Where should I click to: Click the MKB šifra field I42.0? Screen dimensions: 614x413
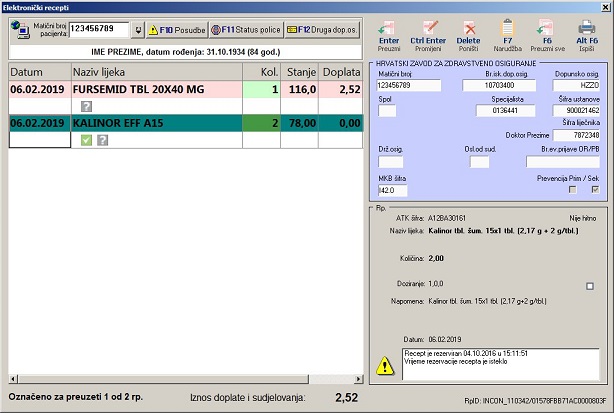click(x=392, y=190)
